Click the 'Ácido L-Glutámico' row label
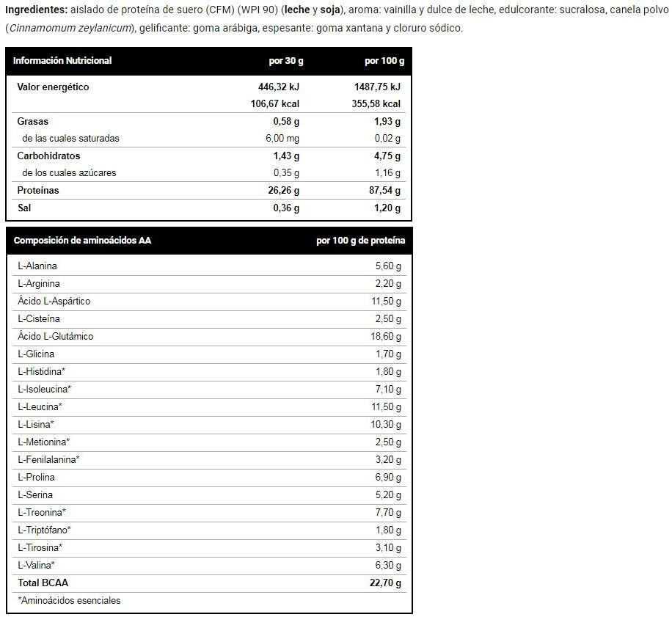 point(56,337)
